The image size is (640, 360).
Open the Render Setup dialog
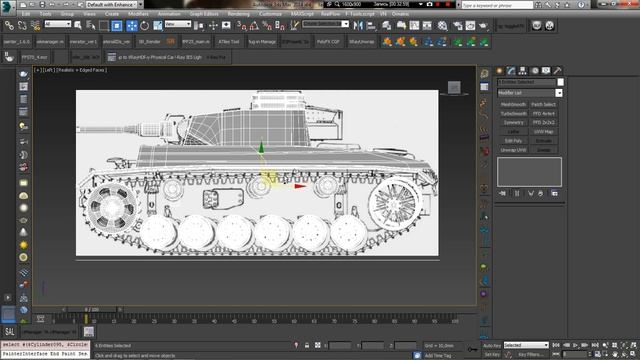point(458,26)
